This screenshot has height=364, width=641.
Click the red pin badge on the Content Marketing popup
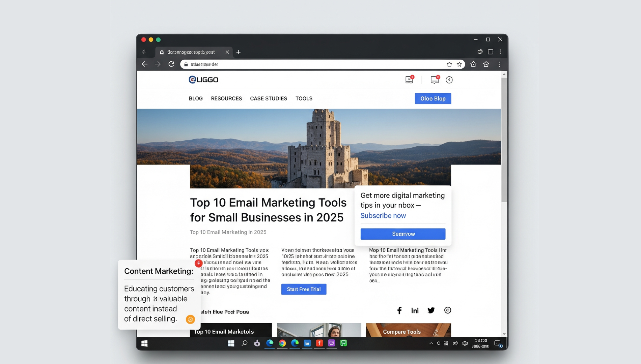[x=198, y=263]
